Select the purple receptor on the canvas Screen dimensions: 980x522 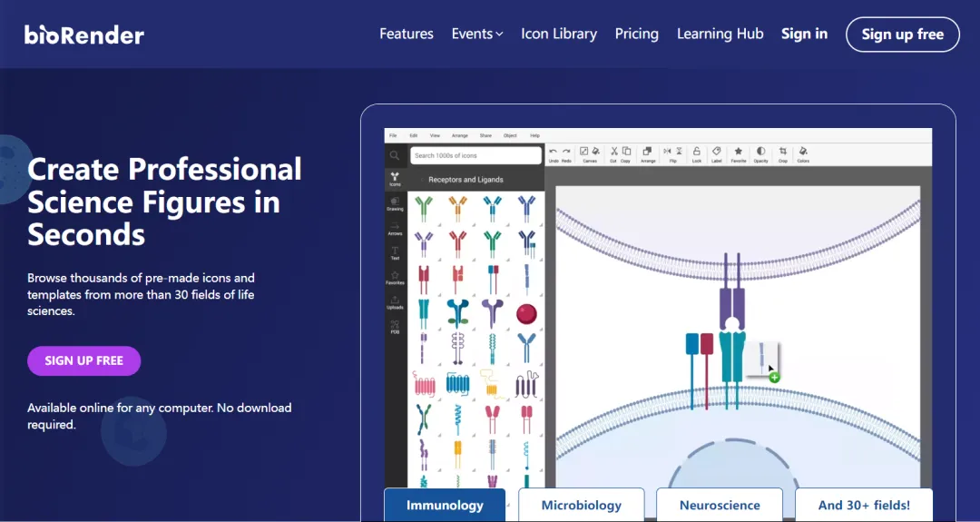point(731,291)
